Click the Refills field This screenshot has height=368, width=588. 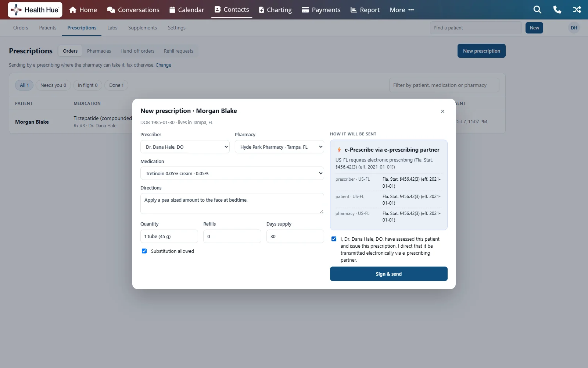pos(232,236)
